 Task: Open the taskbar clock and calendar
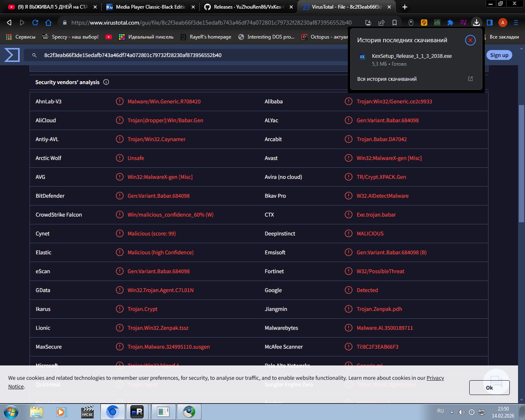tap(503, 412)
